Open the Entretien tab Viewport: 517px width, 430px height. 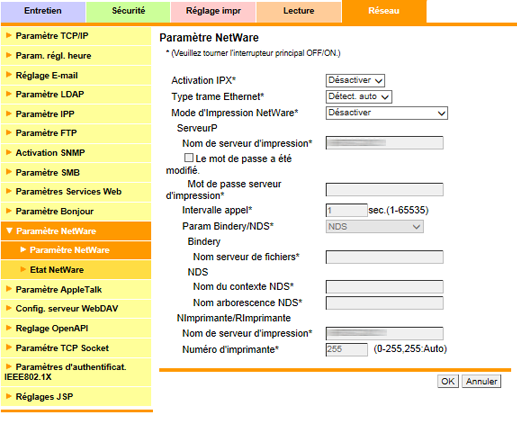point(43,11)
